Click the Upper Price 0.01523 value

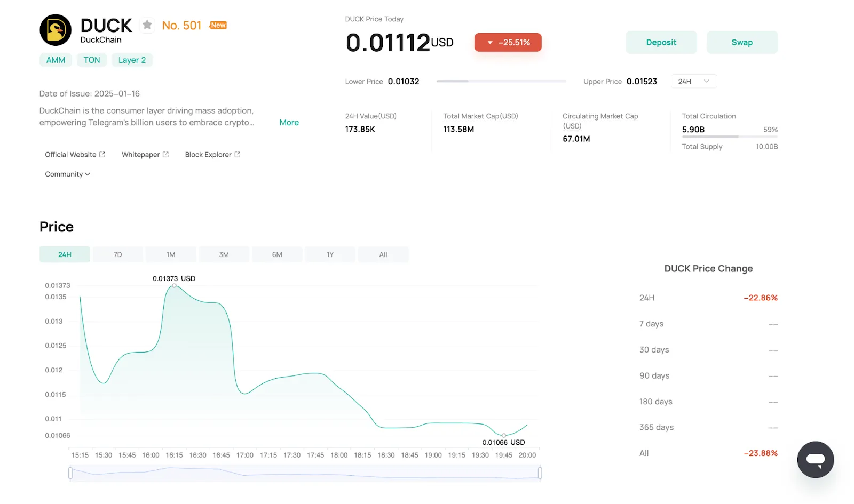(x=642, y=82)
